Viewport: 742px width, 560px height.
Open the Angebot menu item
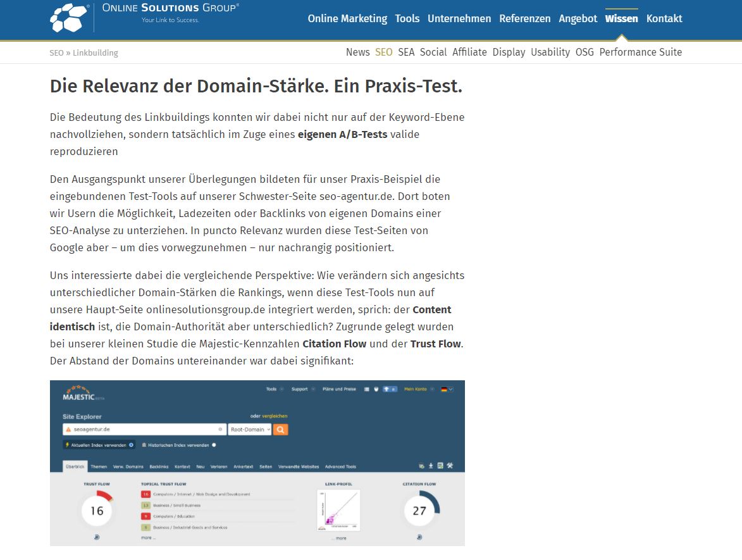tap(578, 18)
